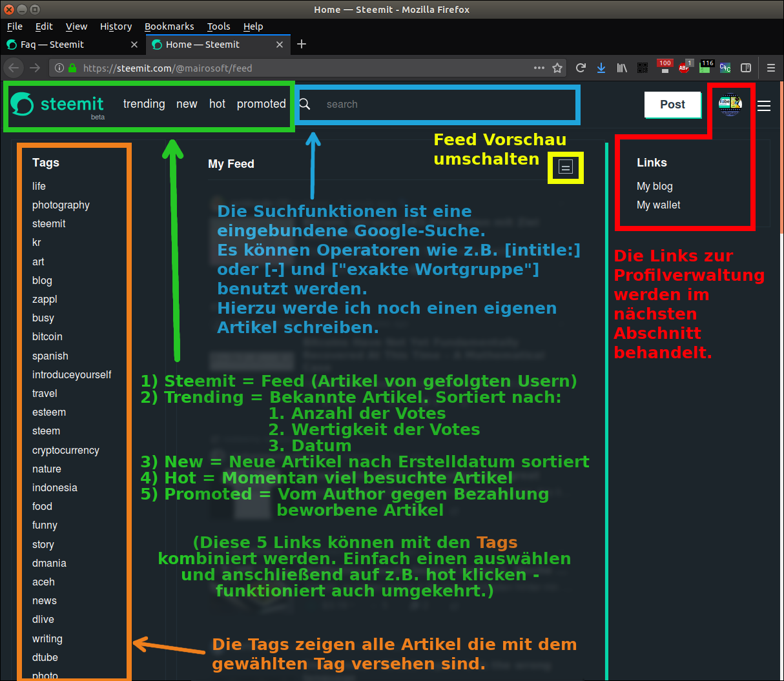
Task: Open My blog link
Action: [655, 186]
